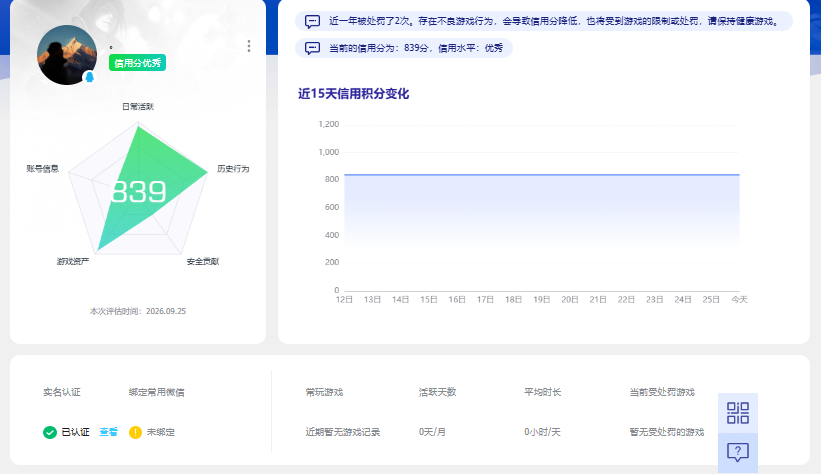The width and height of the screenshot is (821, 474).
Task: Click the 暂无受处罚的游戏 text
Action: tap(667, 432)
